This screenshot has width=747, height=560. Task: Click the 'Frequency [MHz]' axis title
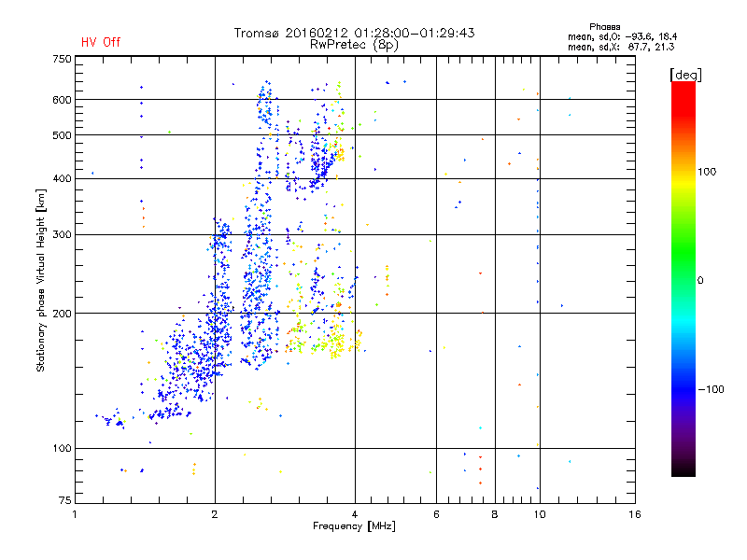tap(354, 526)
